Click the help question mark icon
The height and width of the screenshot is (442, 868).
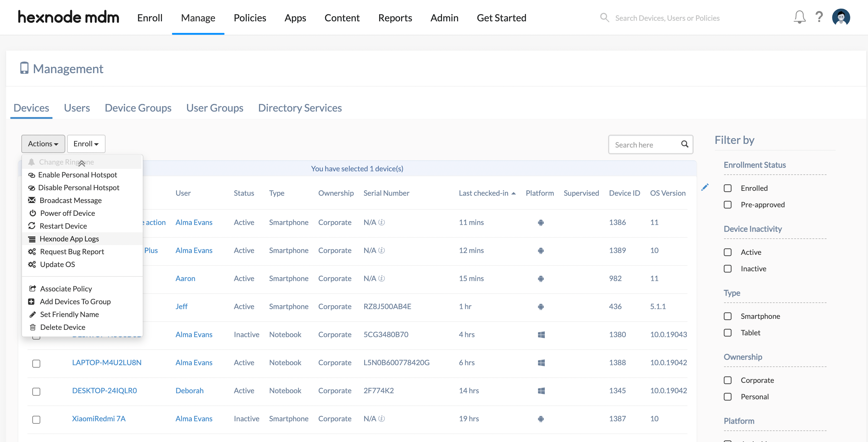(x=820, y=17)
